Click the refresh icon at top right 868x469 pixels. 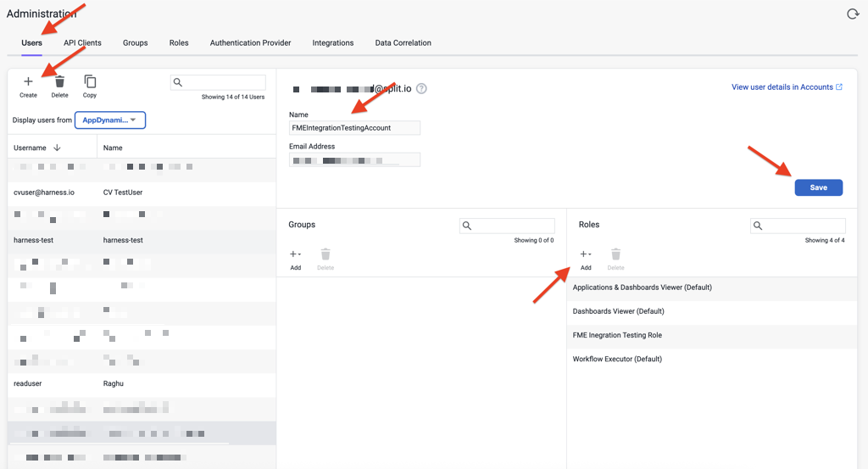tap(853, 14)
